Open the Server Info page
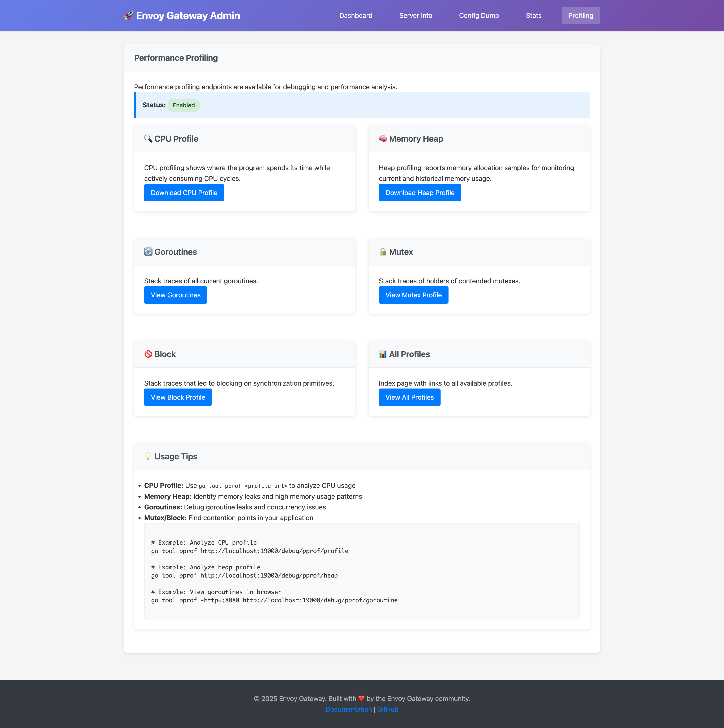 click(415, 16)
